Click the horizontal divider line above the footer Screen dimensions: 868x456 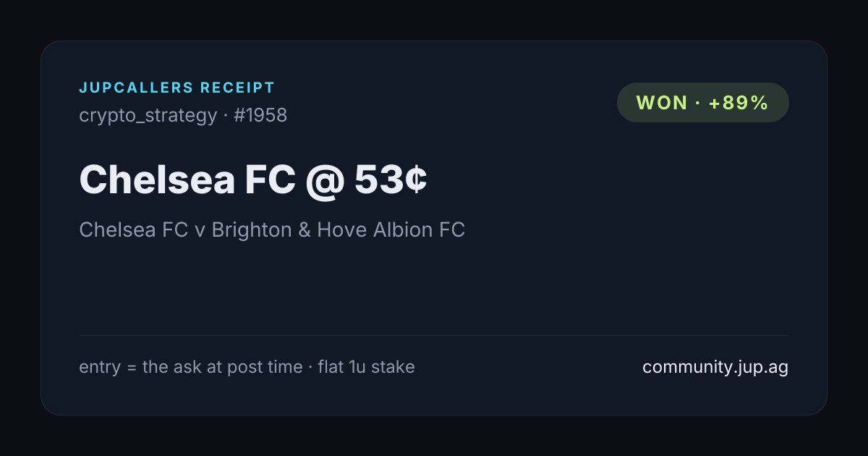434,335
